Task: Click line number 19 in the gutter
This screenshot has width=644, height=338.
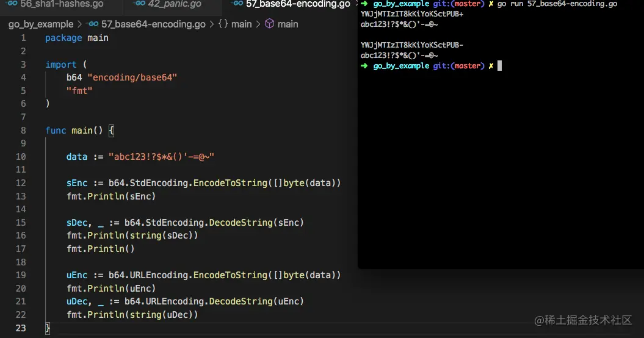Action: click(21, 275)
